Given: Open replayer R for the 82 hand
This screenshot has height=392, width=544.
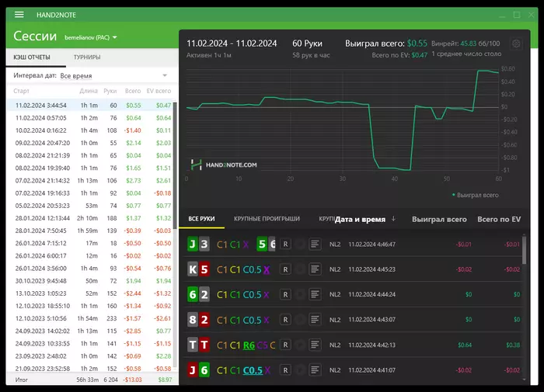Looking at the screenshot, I should pos(285,320).
